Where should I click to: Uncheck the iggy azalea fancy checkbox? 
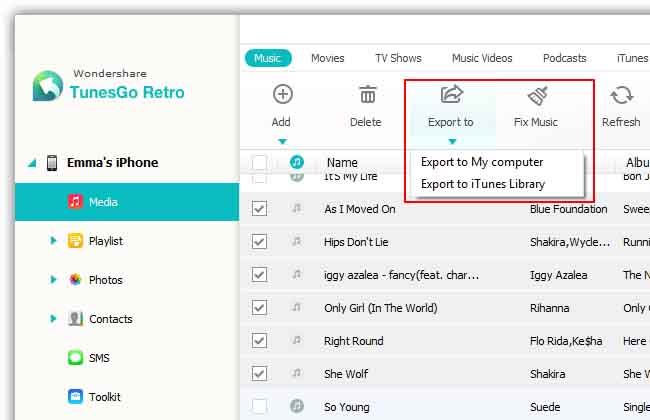pos(259,274)
